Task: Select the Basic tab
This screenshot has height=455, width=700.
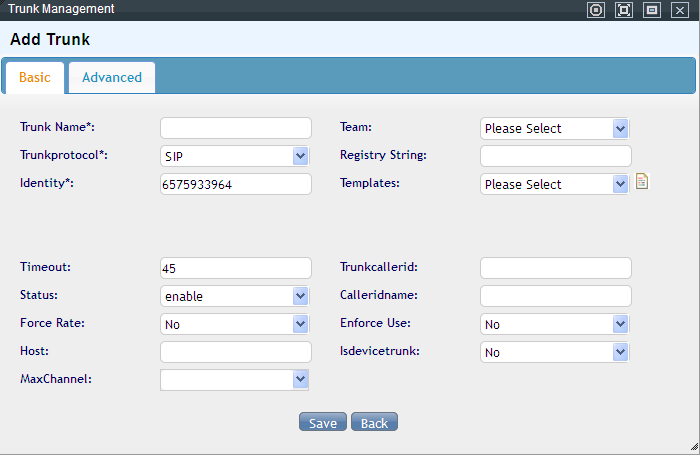Action: tap(35, 77)
